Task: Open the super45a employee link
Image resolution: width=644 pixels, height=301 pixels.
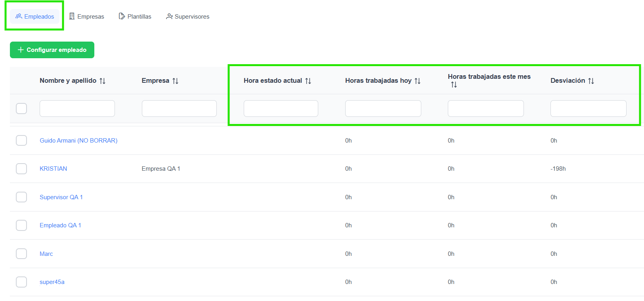Action: pos(52,282)
